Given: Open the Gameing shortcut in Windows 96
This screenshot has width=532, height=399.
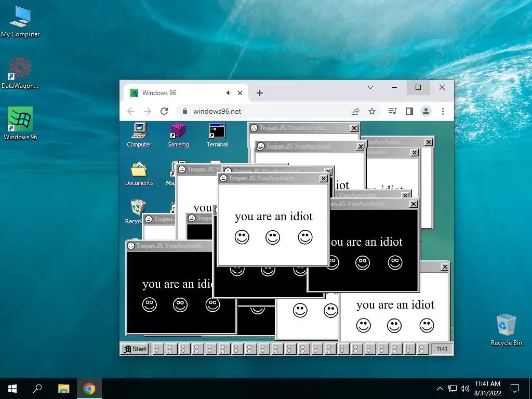Looking at the screenshot, I should [178, 135].
